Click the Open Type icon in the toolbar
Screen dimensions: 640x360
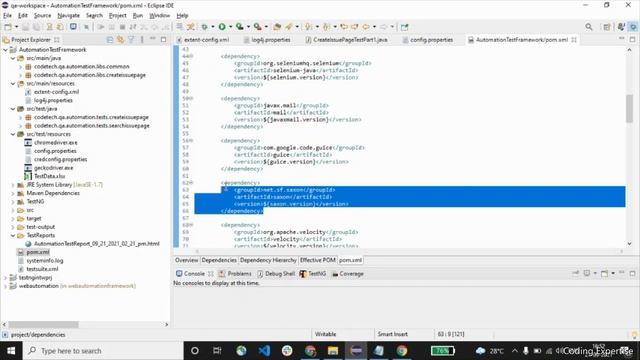point(277,27)
